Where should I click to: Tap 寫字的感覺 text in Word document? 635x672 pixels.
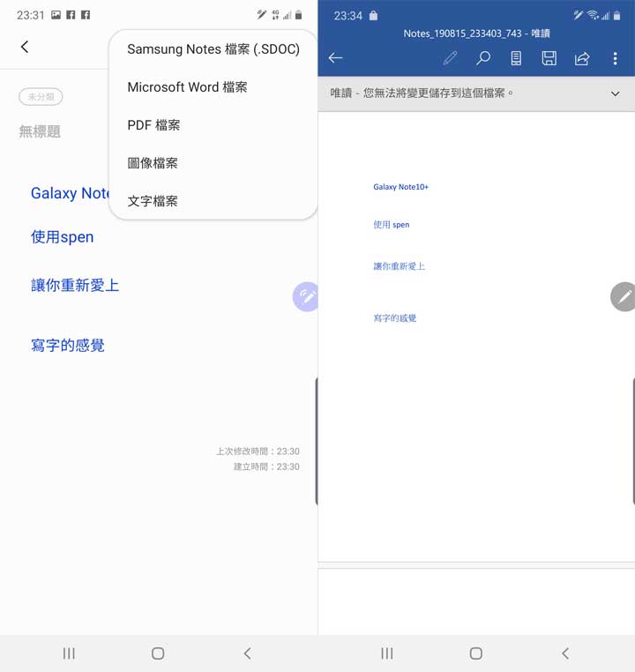coord(394,318)
